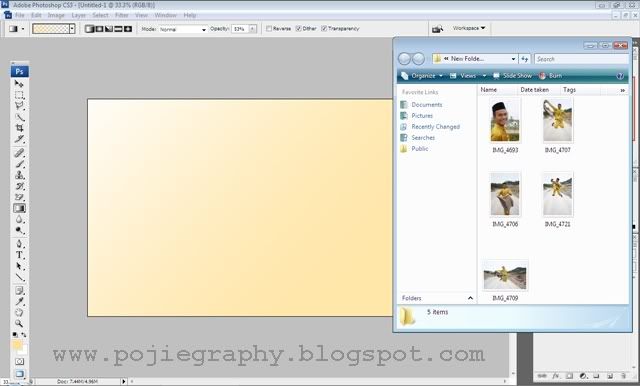640x386 pixels.
Task: Select the Move tool
Action: (19, 84)
